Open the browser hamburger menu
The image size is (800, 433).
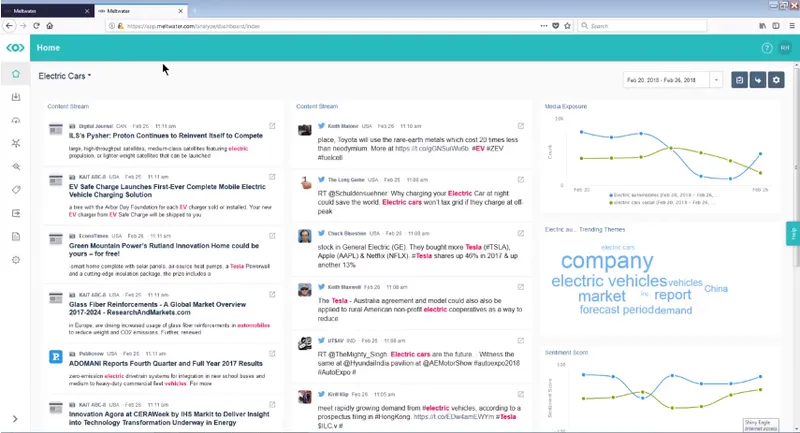pos(792,26)
